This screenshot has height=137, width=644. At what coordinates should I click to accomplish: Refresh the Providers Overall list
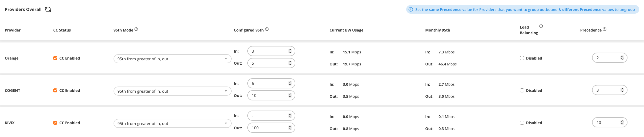coord(48,10)
